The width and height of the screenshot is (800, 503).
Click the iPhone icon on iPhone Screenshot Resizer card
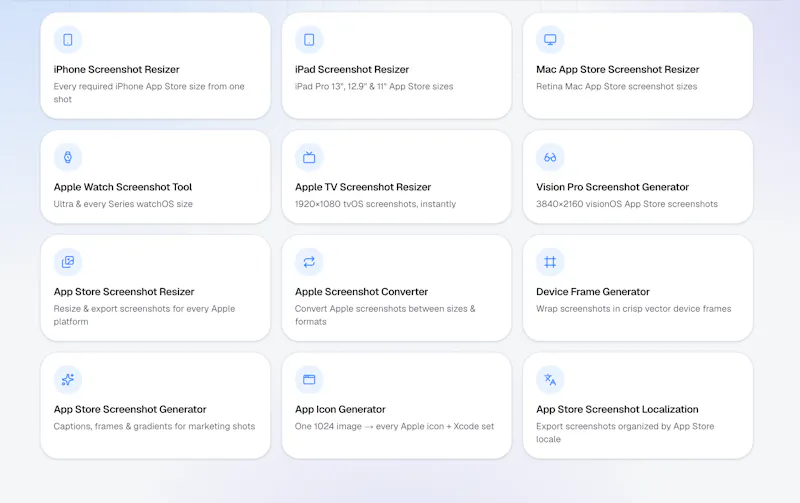click(68, 40)
